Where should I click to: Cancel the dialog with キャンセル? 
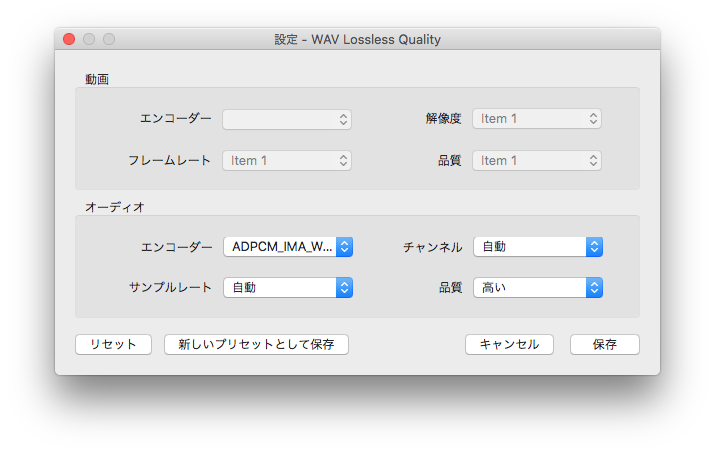[509, 344]
